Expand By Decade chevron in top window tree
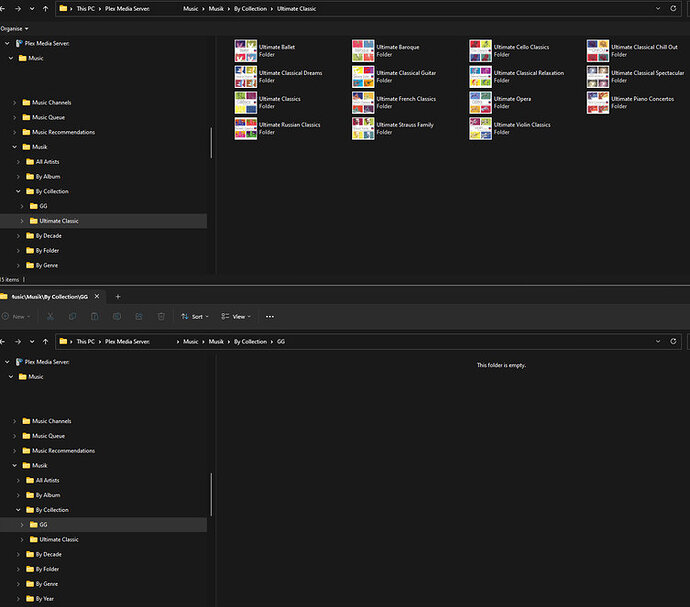 [18, 236]
